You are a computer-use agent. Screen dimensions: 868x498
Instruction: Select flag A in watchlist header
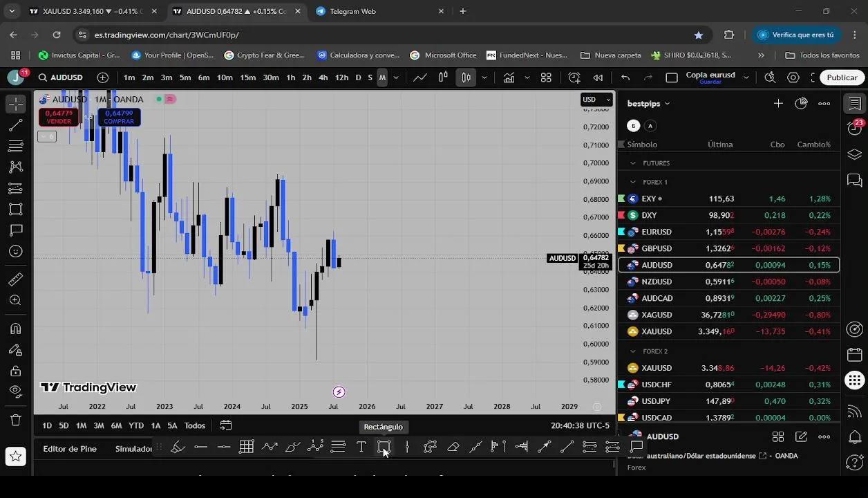coord(650,125)
